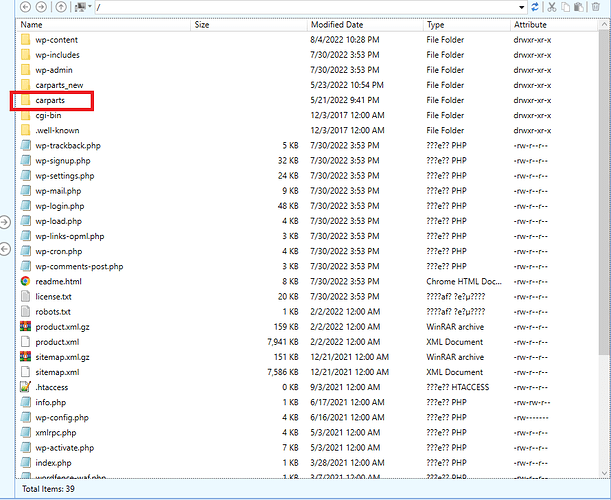Viewport: 611px width, 500px height.
Task: Sort files by Name column
Action: tap(103, 25)
